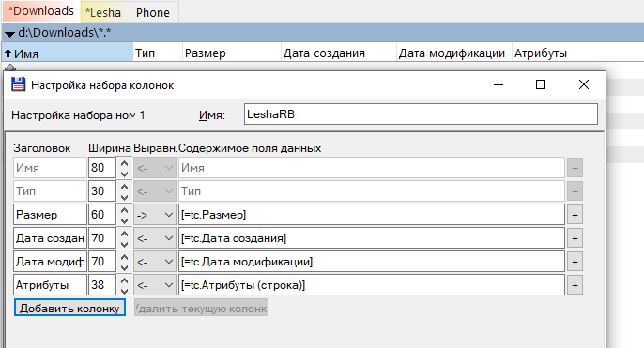Maximize the Настройка набора колонок dialog
644x348 pixels.
(x=541, y=84)
